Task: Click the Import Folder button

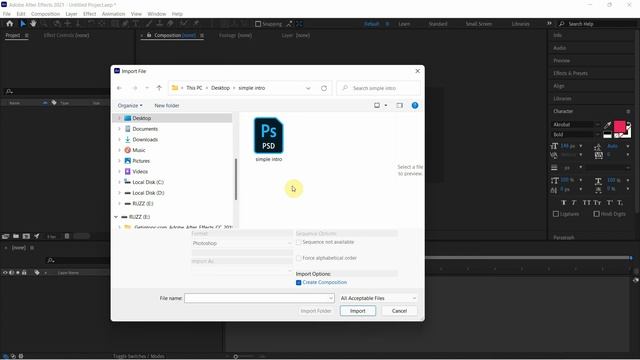Action: tap(316, 311)
